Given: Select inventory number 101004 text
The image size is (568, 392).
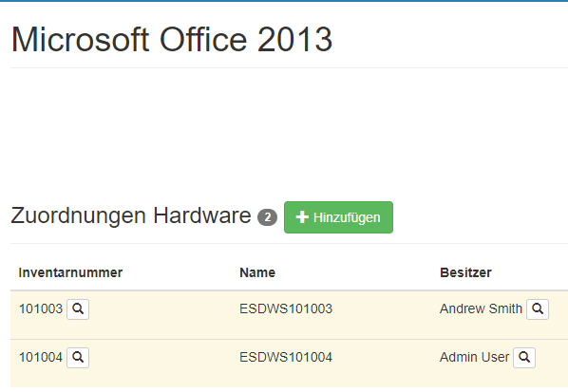Looking at the screenshot, I should (41, 358).
